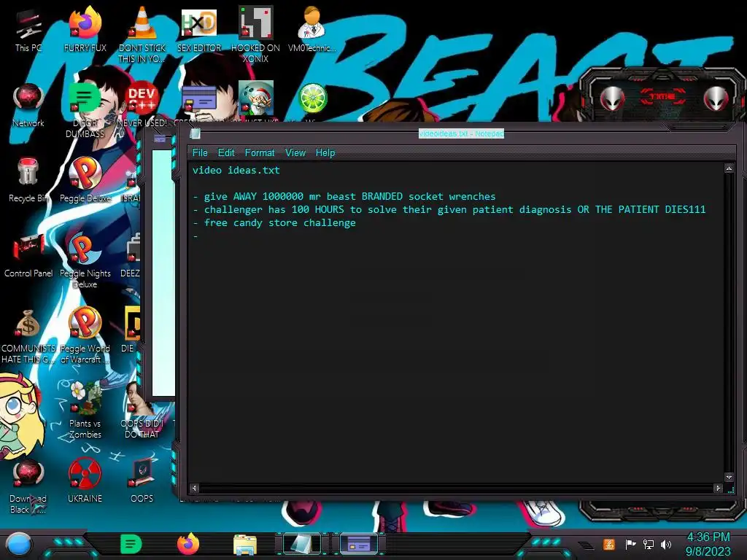Click the vertical scrollbar up arrow in Notepad
This screenshot has height=560, width=747.
point(729,168)
